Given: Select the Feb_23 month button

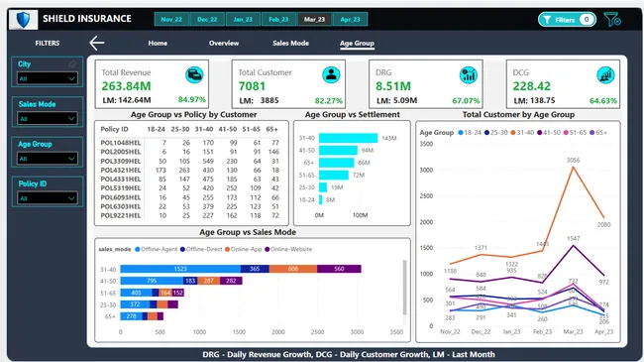Looking at the screenshot, I should pos(278,19).
